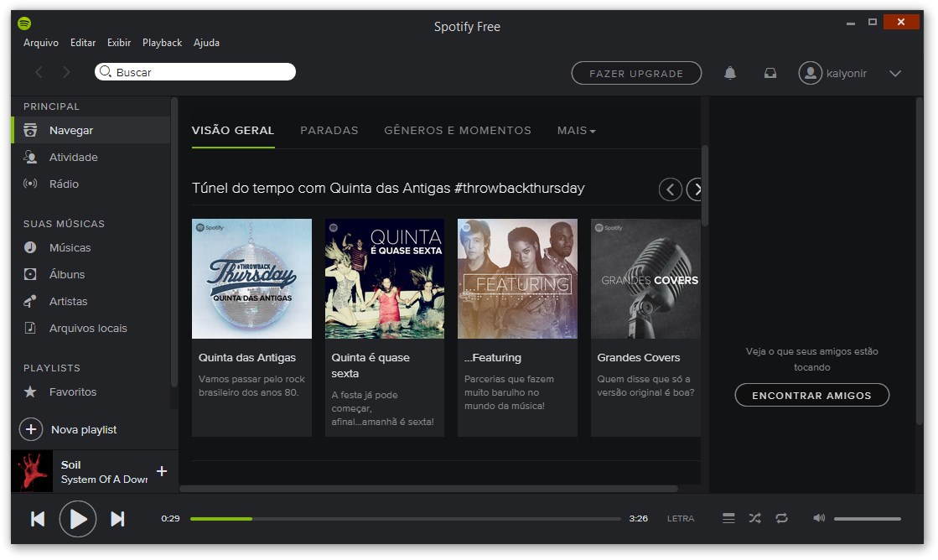Show lyrics with LETRA button
This screenshot has height=560, width=938.
pyautogui.click(x=681, y=519)
